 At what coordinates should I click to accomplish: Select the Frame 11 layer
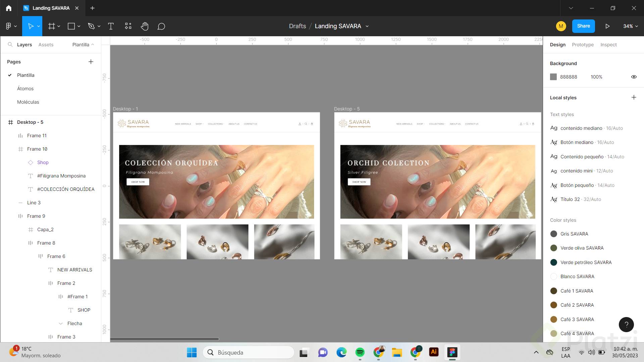click(x=37, y=136)
